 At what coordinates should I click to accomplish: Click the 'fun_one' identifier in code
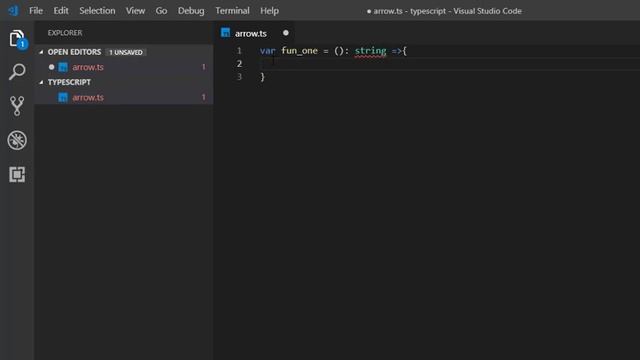300,51
